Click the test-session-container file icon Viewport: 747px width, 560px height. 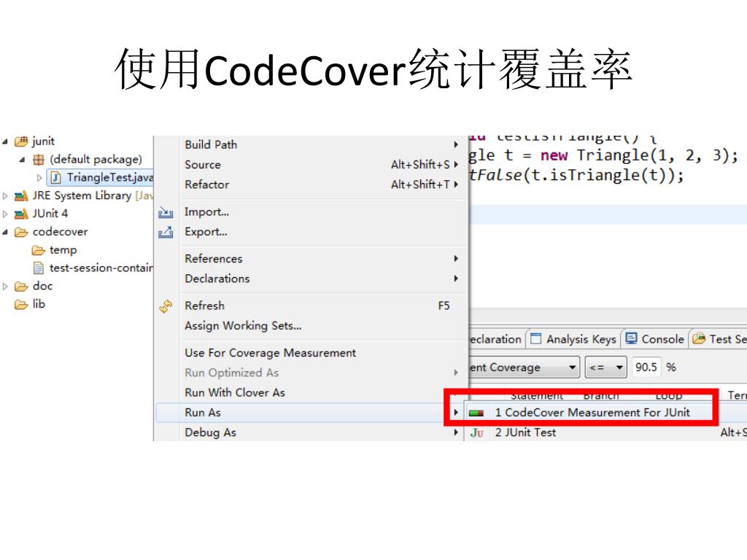(x=39, y=268)
